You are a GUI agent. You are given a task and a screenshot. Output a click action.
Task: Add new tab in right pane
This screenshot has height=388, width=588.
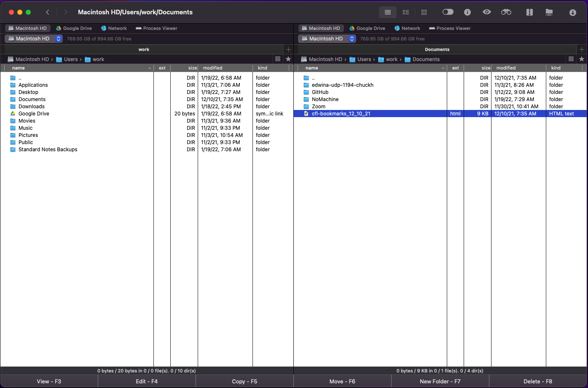point(582,49)
